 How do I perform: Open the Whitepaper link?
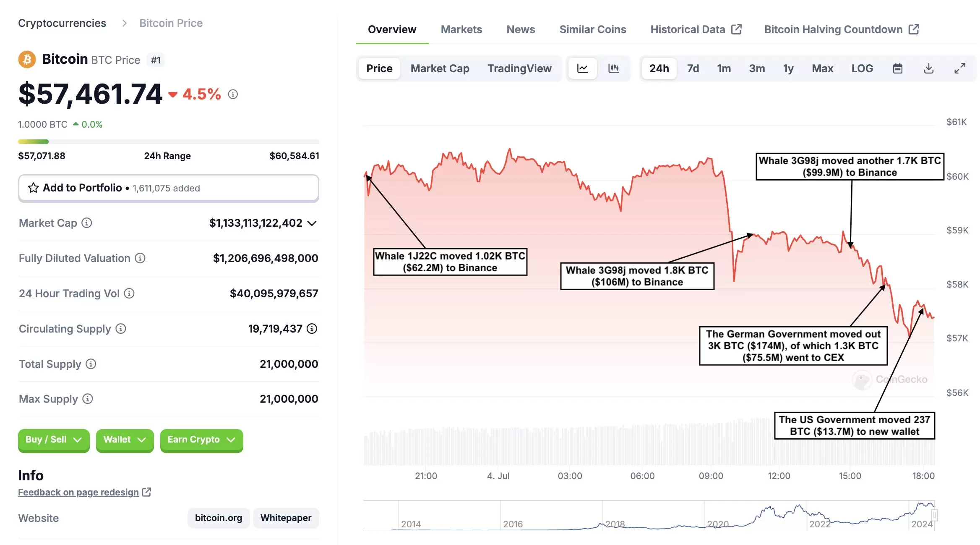286,518
